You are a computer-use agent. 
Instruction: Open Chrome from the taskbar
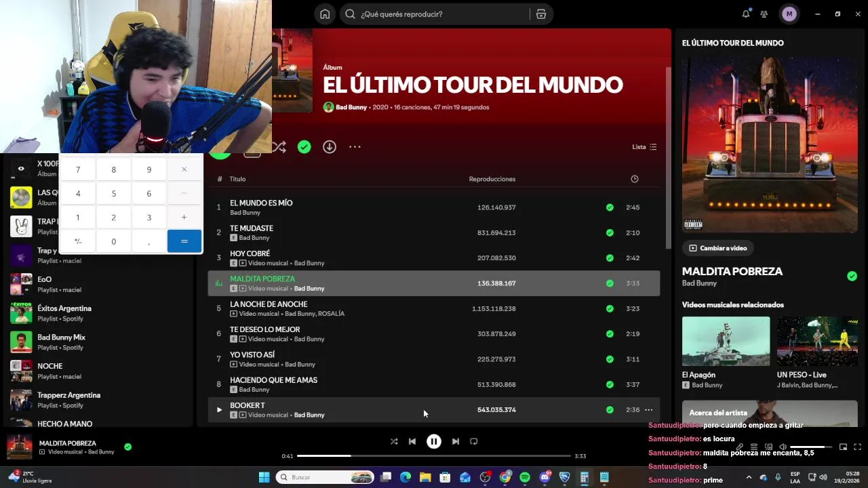click(505, 477)
